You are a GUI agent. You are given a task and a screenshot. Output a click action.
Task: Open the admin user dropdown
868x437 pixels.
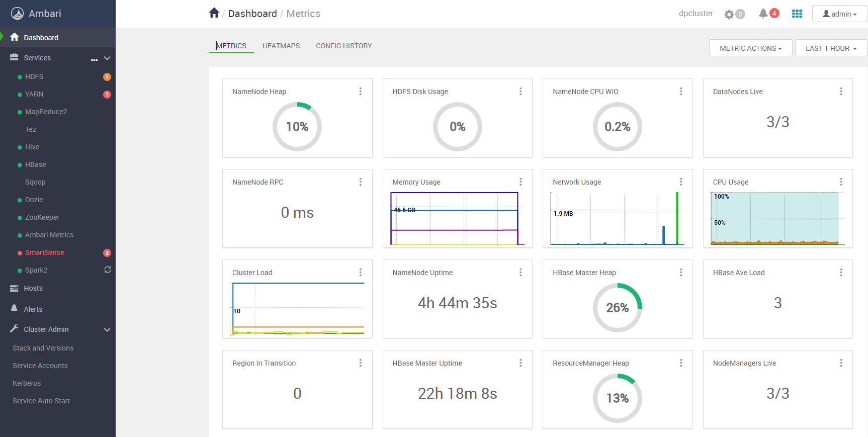840,14
